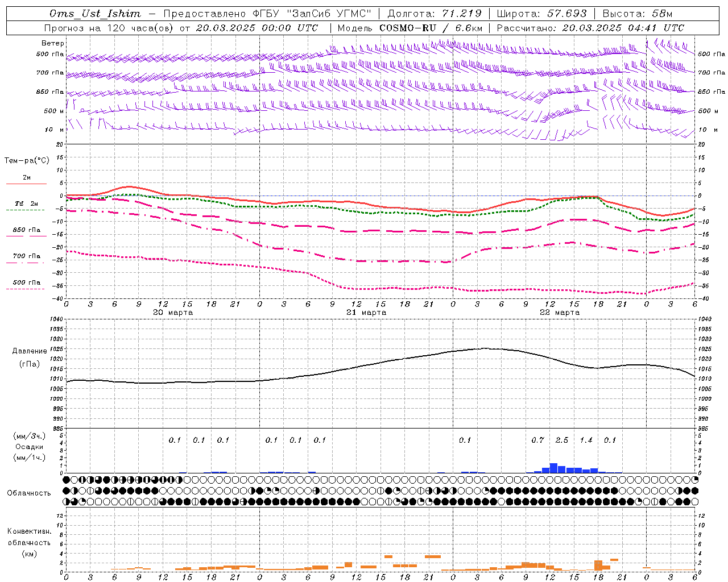
Task: Click "Прогноз на 120 часа(ов)" forecast header
Action: [x=109, y=28]
